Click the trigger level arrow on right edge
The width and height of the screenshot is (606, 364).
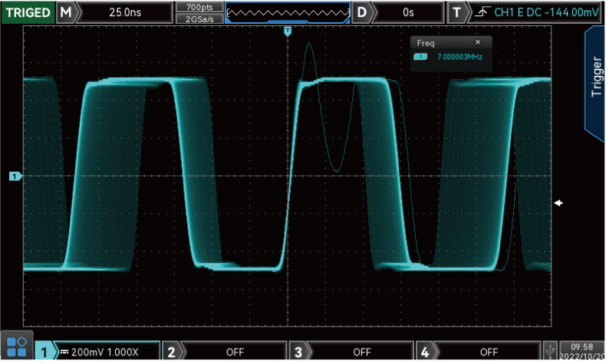[559, 202]
